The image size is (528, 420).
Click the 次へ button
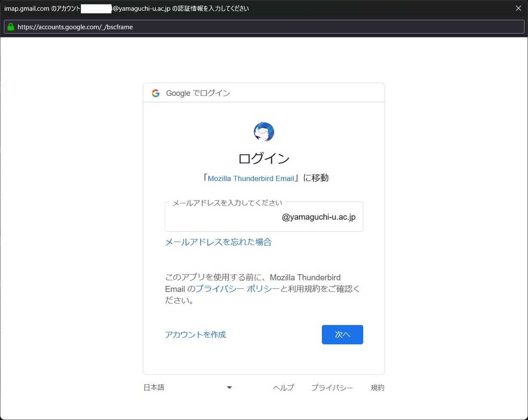(343, 334)
